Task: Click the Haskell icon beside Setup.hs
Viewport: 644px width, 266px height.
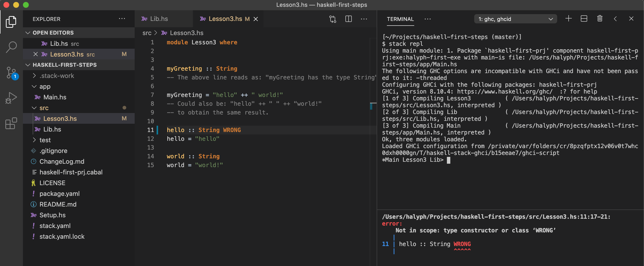Action: tap(33, 215)
